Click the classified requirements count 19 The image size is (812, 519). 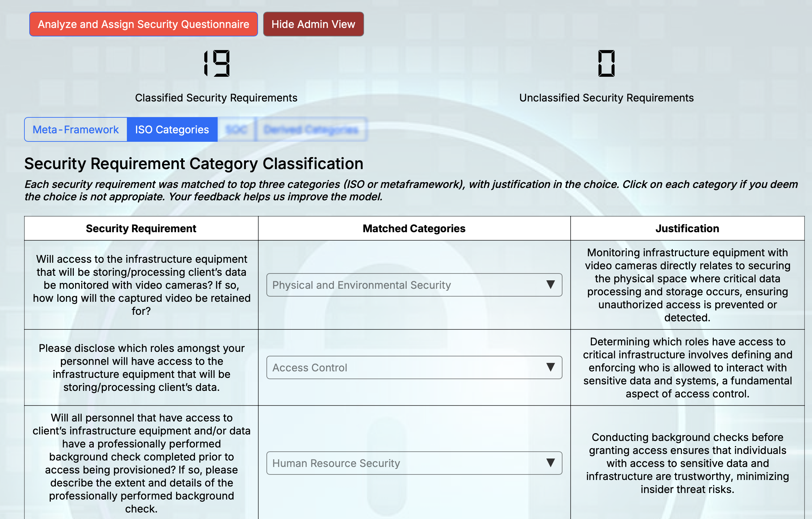point(217,63)
